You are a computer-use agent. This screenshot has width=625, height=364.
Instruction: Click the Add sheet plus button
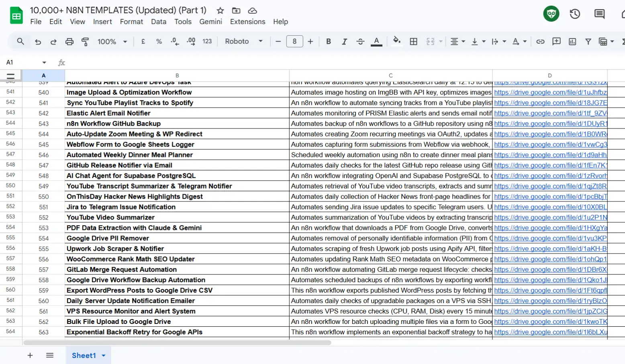[x=30, y=356]
